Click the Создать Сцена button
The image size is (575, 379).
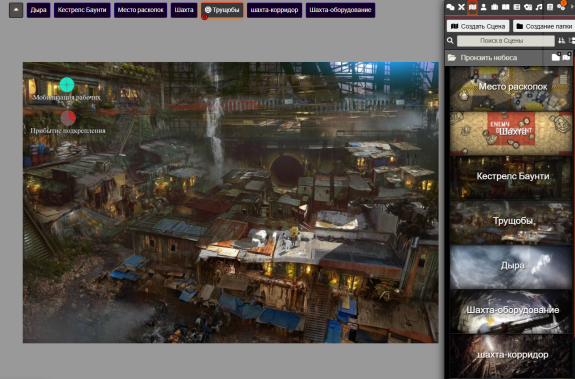click(x=478, y=26)
